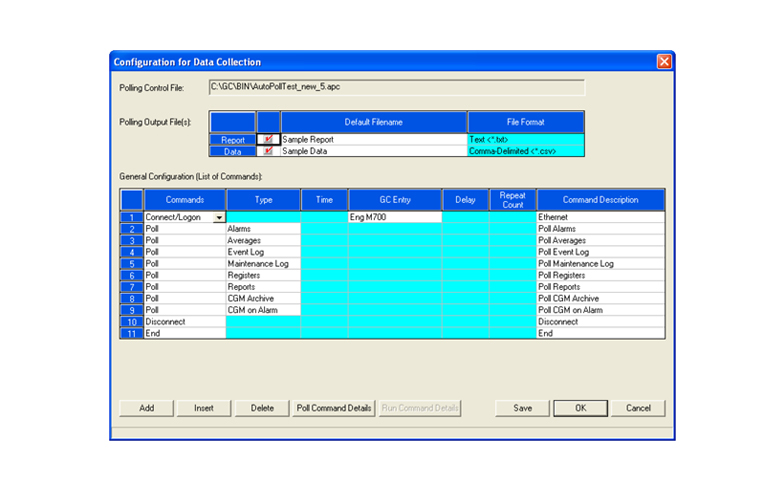Cancel the configuration dialog
The width and height of the screenshot is (780, 500).
tap(638, 408)
